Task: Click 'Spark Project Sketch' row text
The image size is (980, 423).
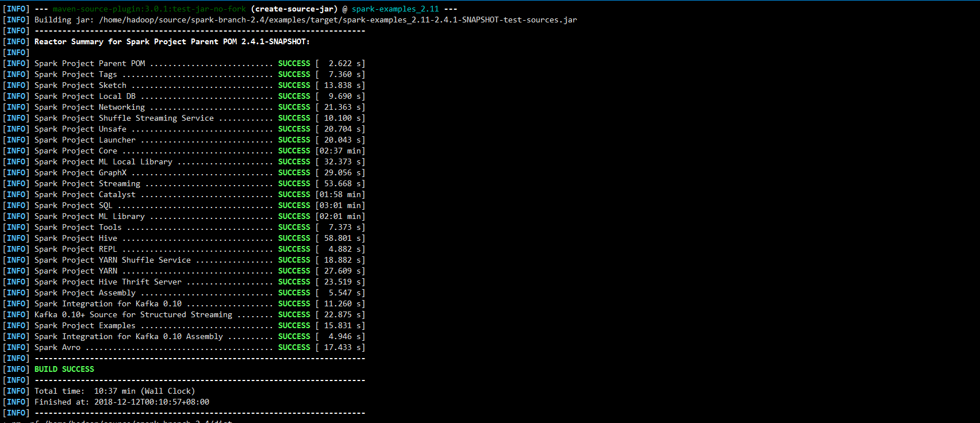Action: (80, 86)
